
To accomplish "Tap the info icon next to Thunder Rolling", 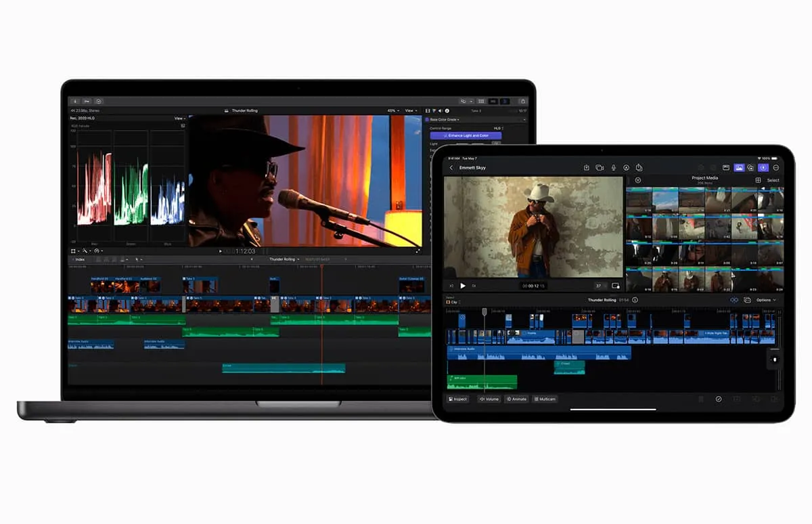I will pyautogui.click(x=635, y=300).
